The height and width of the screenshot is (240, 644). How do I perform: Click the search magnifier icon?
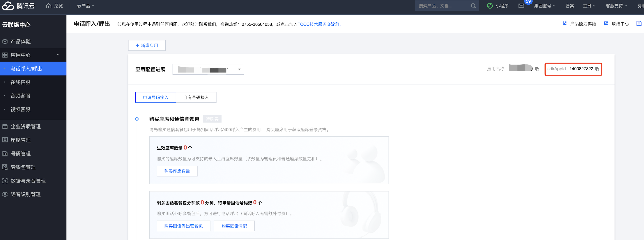click(473, 6)
